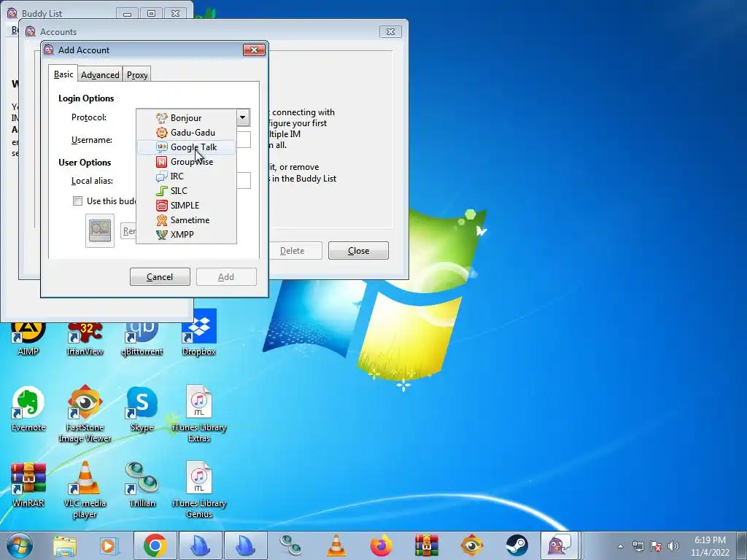
Task: Launch Windows Media Player from taskbar
Action: point(109,545)
